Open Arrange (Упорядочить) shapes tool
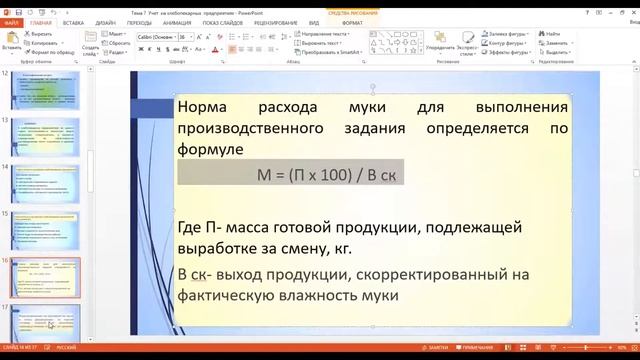Image resolution: width=640 pixels, height=360 pixels. click(x=440, y=43)
